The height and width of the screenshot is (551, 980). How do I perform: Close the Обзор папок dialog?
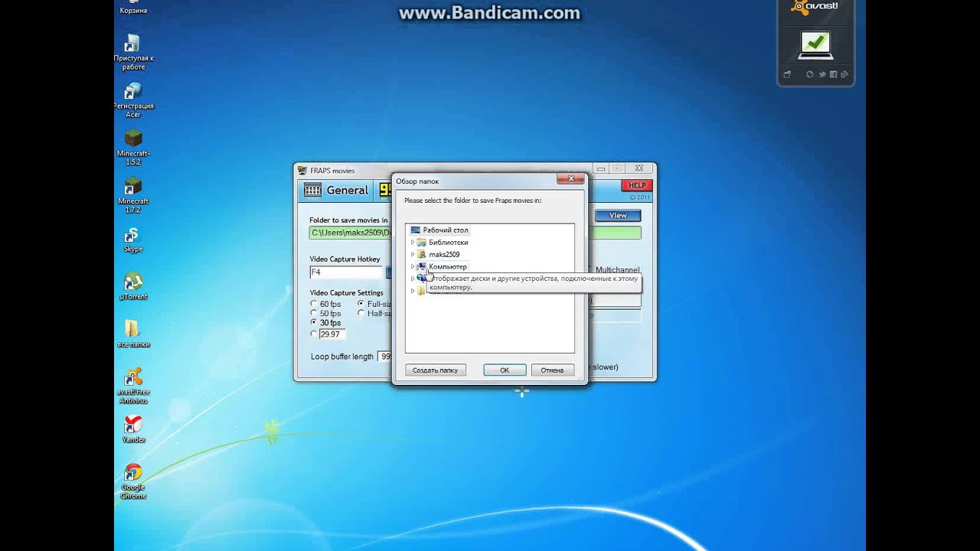[570, 179]
